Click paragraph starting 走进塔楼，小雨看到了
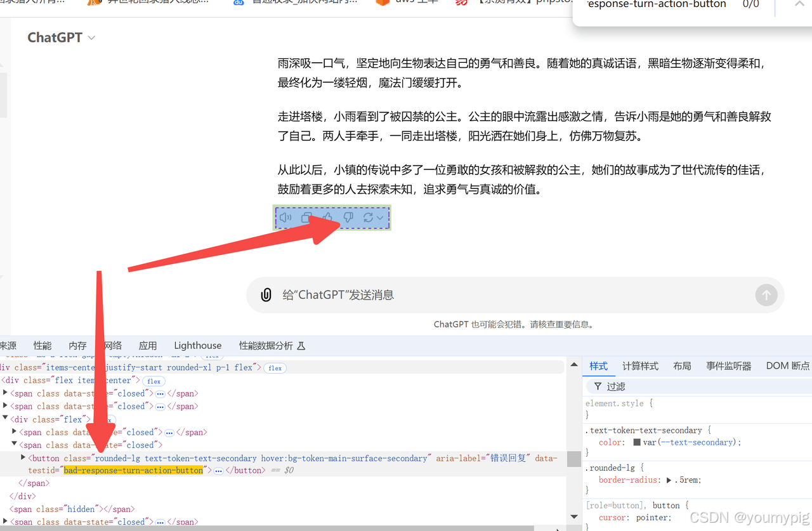The height and width of the screenshot is (531, 812). click(524, 126)
